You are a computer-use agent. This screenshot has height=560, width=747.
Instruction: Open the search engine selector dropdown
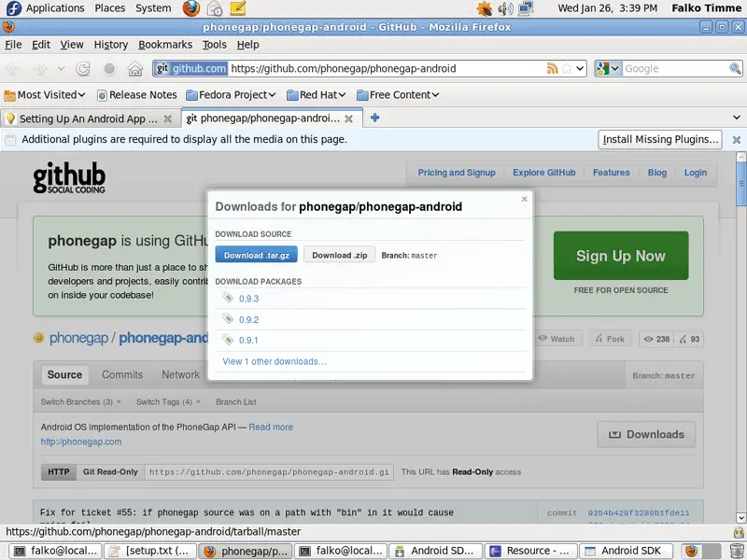609,68
